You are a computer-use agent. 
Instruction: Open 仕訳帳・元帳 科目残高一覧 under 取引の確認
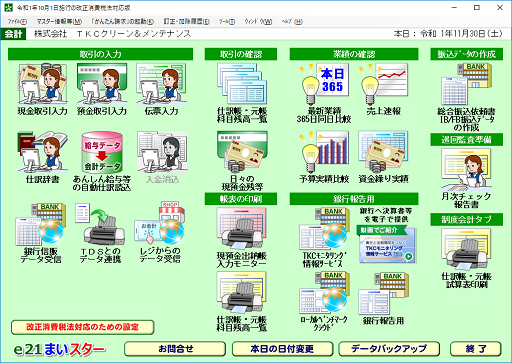[x=242, y=93]
